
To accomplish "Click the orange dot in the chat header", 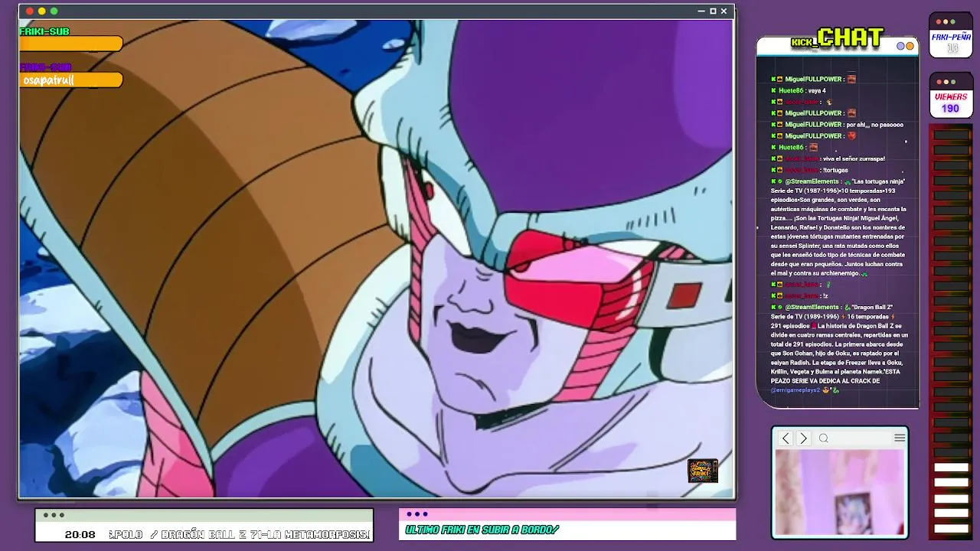I will 910,46.
